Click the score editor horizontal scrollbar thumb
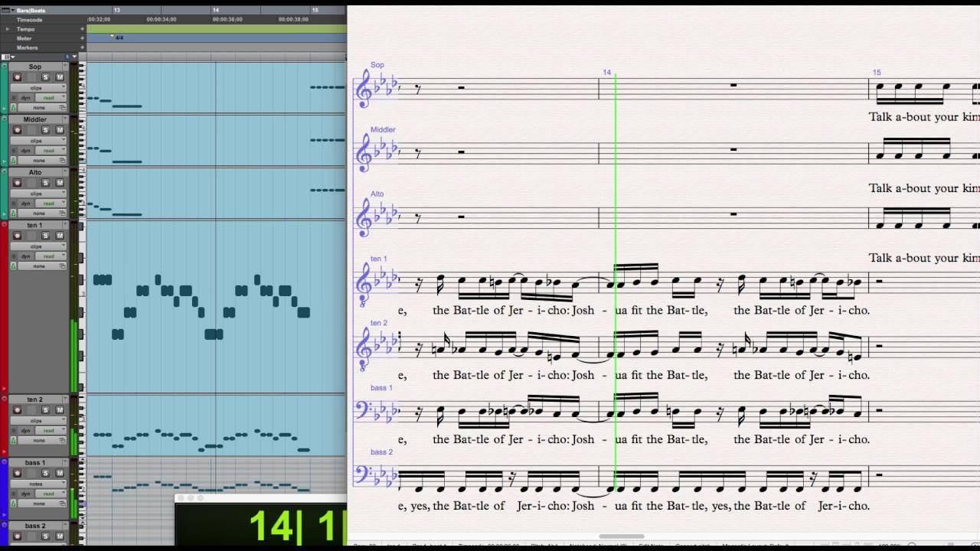The height and width of the screenshot is (551, 980). (621, 536)
